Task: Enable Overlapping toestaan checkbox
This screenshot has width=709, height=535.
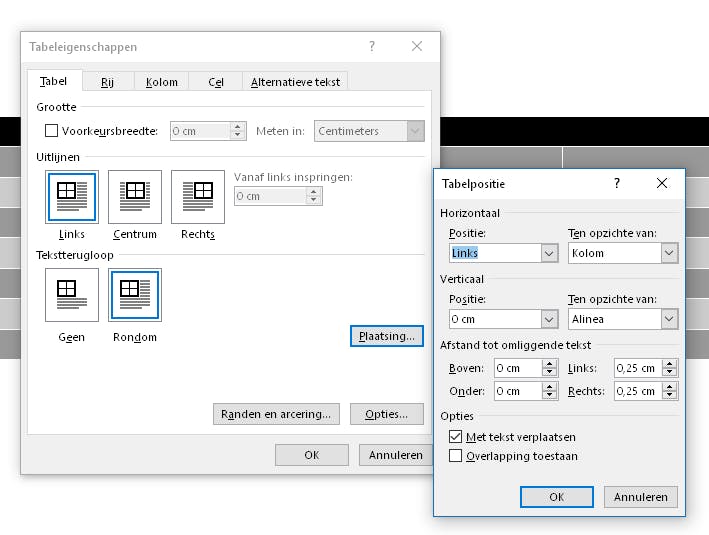Action: [x=455, y=455]
